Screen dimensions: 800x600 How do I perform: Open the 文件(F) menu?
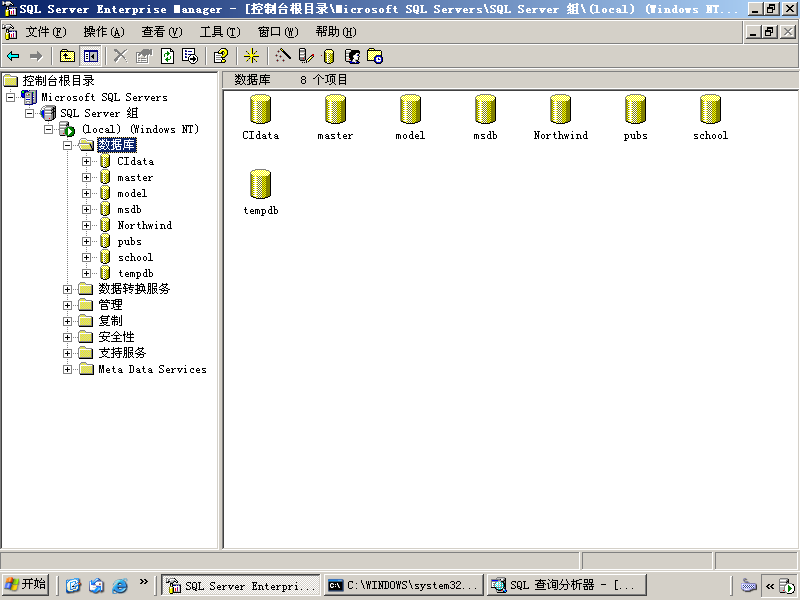pyautogui.click(x=46, y=32)
